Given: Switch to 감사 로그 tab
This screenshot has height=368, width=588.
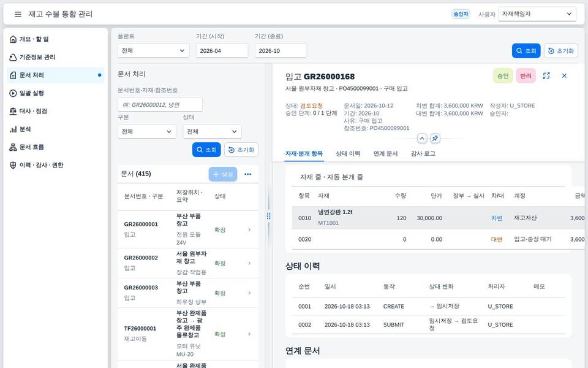Looking at the screenshot, I should (423, 153).
